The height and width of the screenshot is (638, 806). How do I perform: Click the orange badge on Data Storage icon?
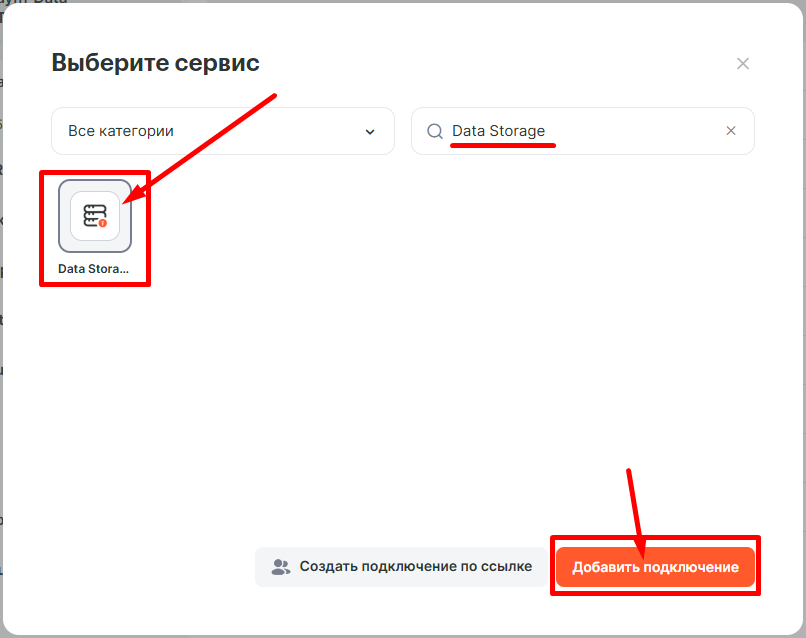click(x=103, y=224)
